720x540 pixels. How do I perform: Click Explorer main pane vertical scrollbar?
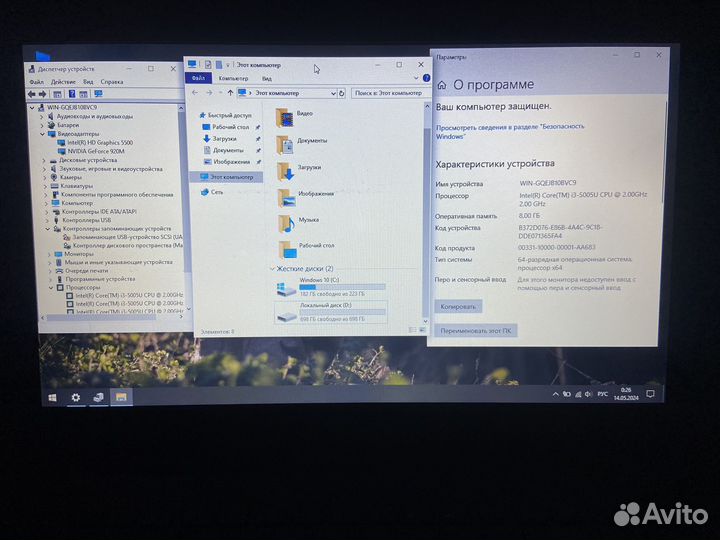(426, 214)
